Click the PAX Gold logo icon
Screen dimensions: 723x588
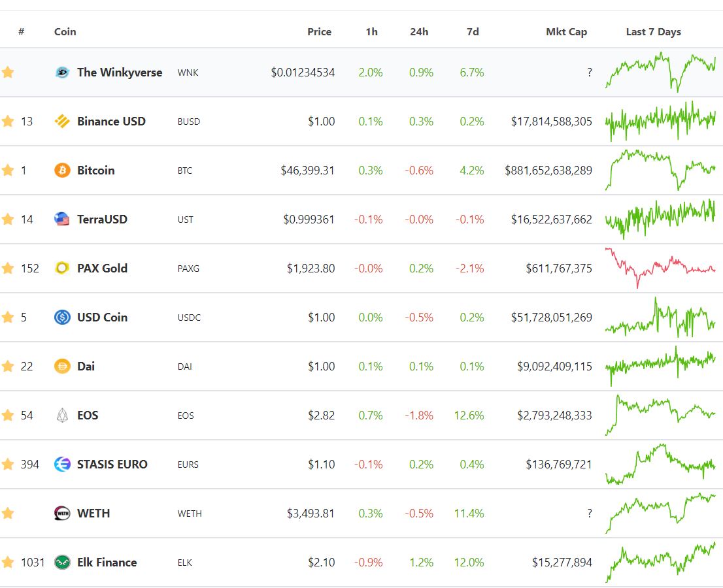[x=62, y=269]
